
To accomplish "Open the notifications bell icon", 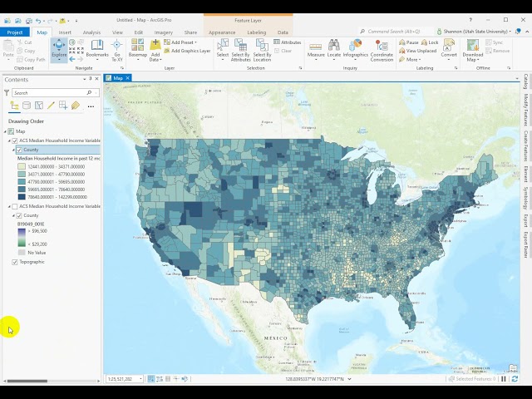I will [518, 32].
